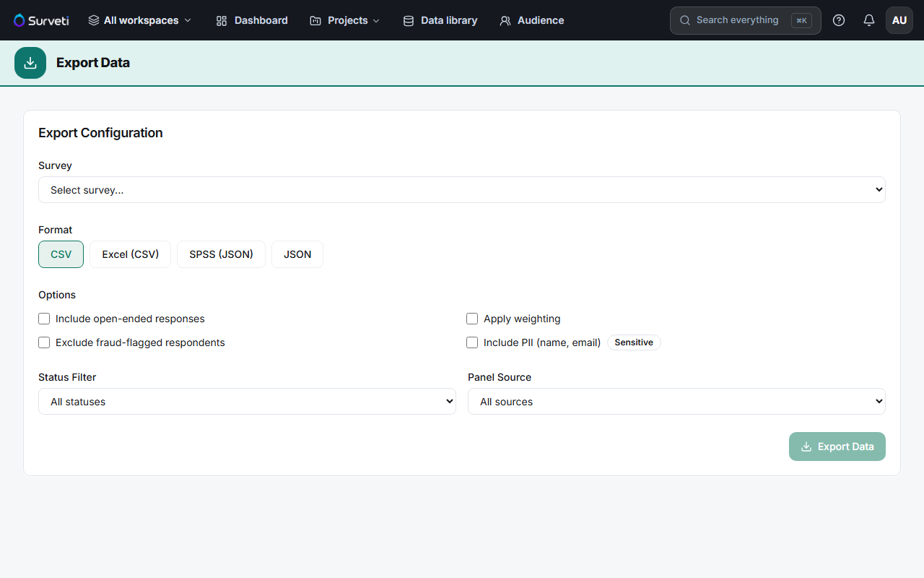The width and height of the screenshot is (924, 578).
Task: Click the Export Data button
Action: click(x=837, y=447)
